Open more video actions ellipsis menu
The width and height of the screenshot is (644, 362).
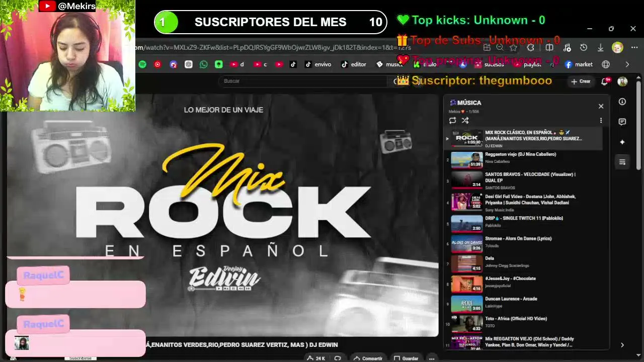432,358
